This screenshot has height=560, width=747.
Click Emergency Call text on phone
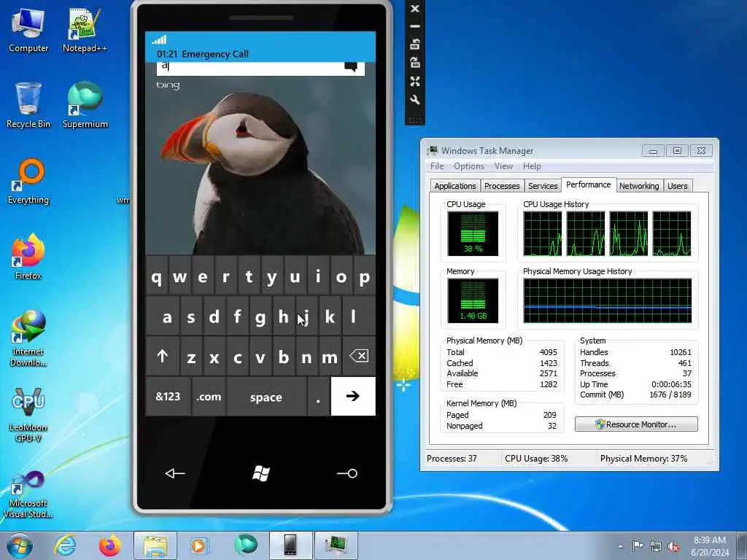215,54
